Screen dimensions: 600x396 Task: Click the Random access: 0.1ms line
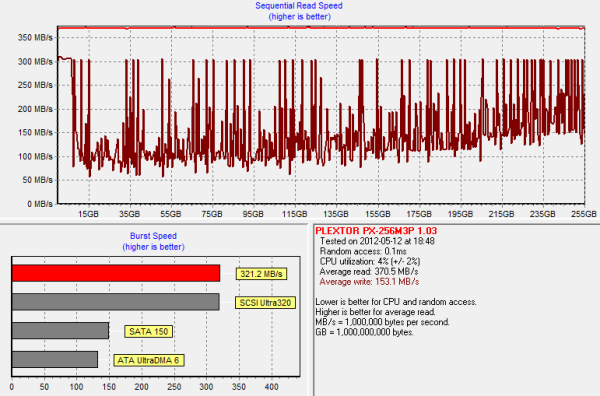[x=363, y=251]
